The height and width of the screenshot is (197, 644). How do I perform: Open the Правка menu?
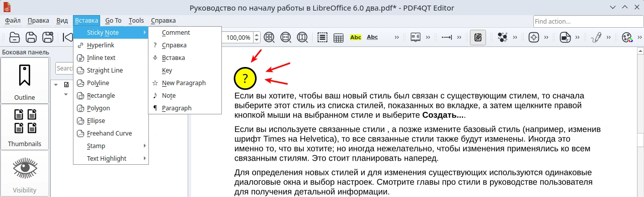pos(38,21)
